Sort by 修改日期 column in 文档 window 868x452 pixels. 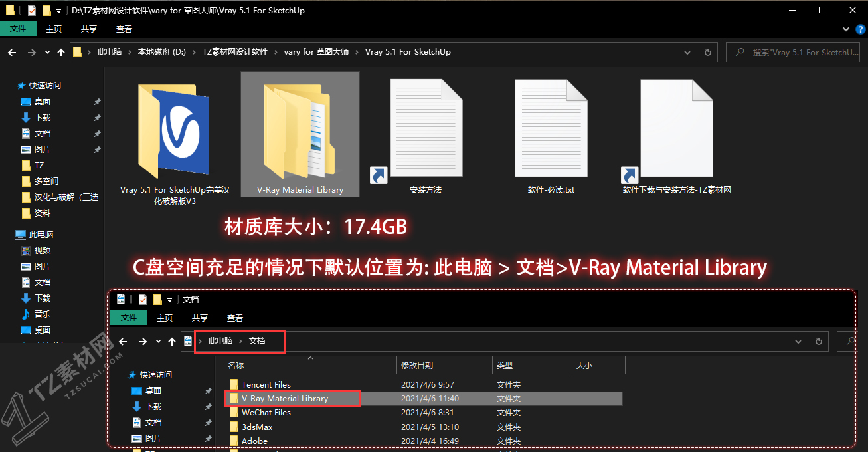pyautogui.click(x=444, y=366)
